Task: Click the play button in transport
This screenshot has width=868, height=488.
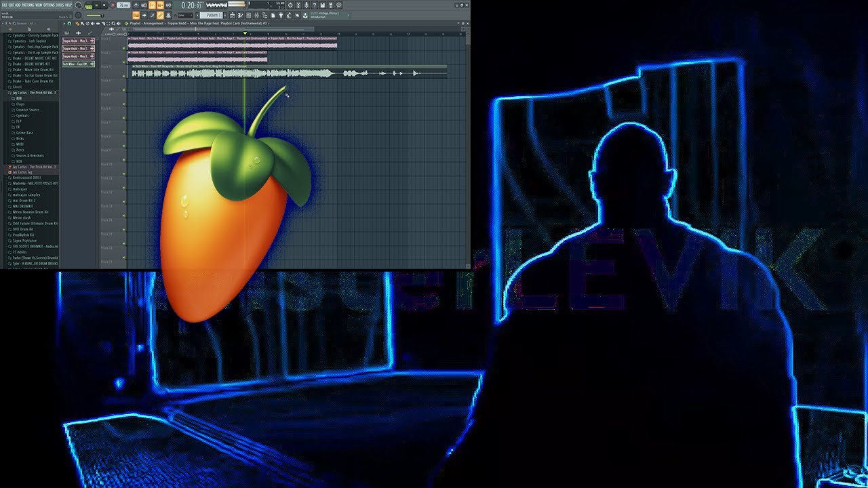Action: [x=96, y=5]
